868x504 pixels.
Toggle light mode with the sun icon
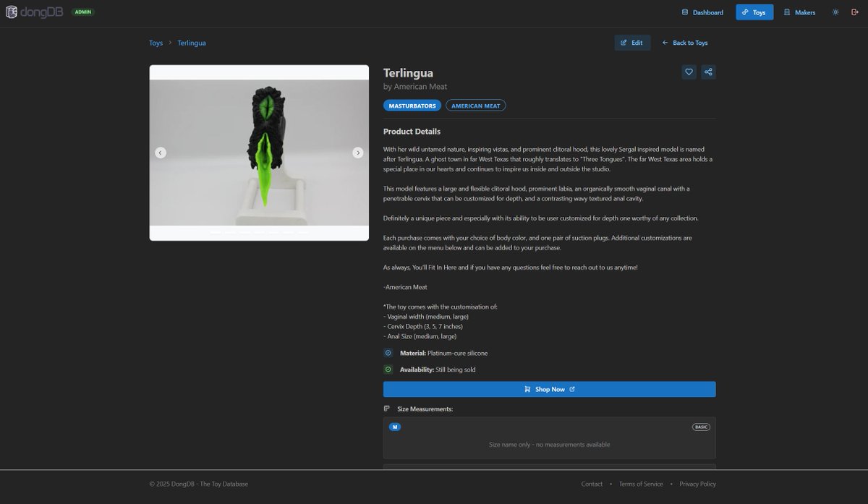click(835, 12)
